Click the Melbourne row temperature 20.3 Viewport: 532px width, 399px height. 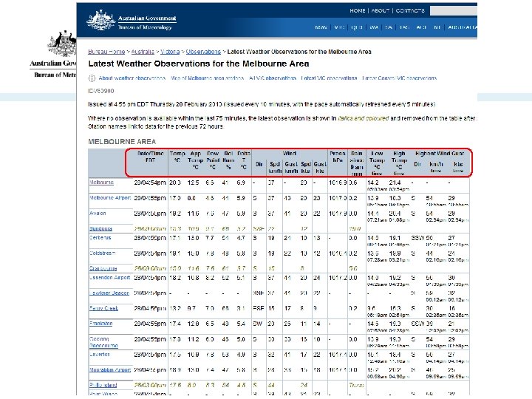[x=174, y=183]
